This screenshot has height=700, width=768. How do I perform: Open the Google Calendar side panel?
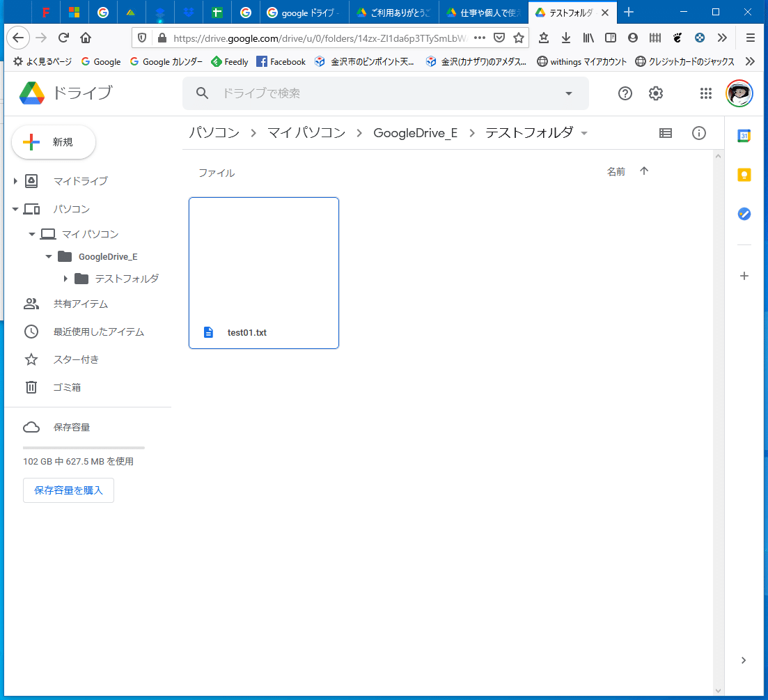(x=744, y=136)
